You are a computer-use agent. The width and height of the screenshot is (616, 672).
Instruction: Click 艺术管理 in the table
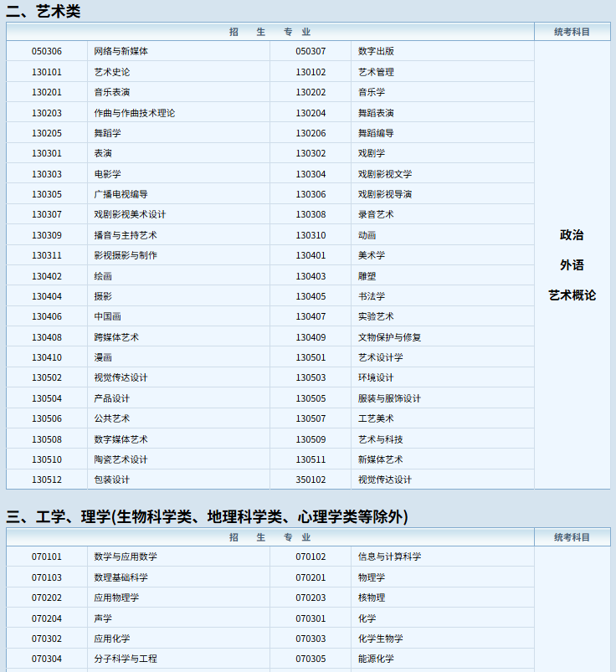(x=376, y=72)
